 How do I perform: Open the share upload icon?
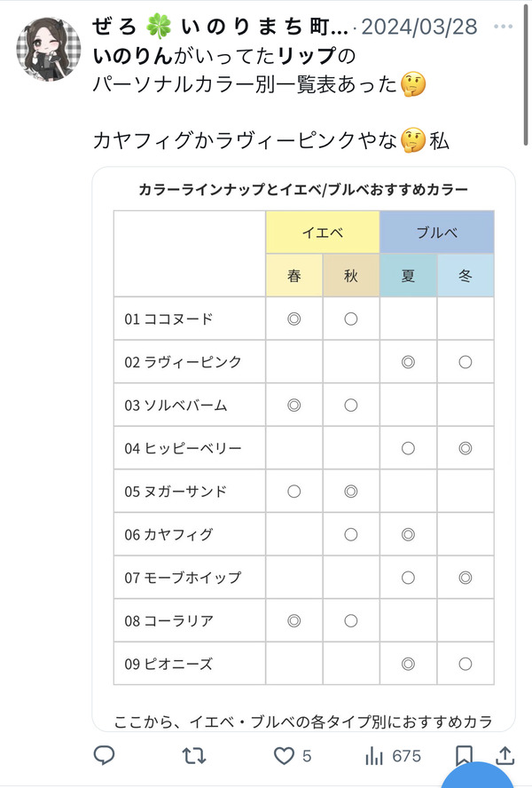pos(505,755)
